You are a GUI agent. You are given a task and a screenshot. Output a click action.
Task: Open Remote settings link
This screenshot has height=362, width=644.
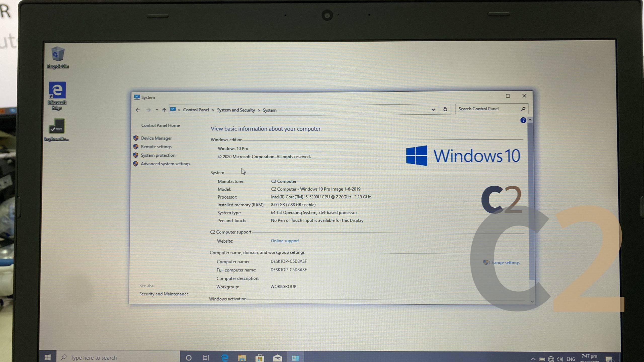[x=156, y=147]
